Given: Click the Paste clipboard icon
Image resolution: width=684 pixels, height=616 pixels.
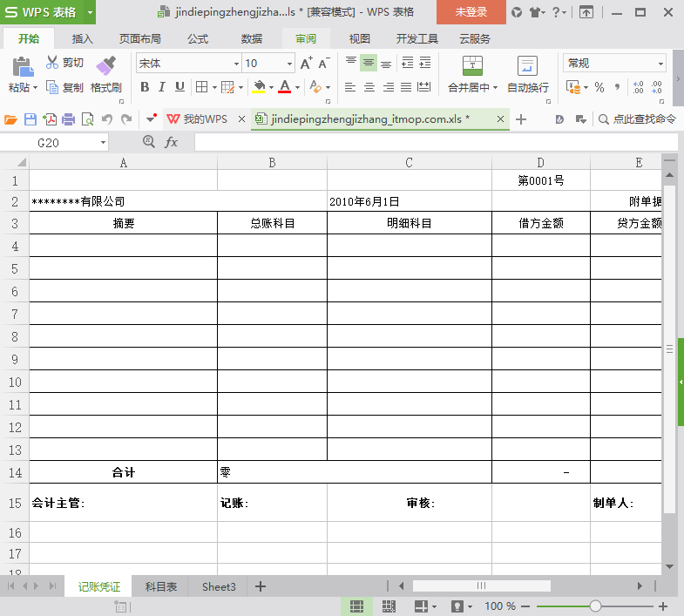Looking at the screenshot, I should (23, 67).
